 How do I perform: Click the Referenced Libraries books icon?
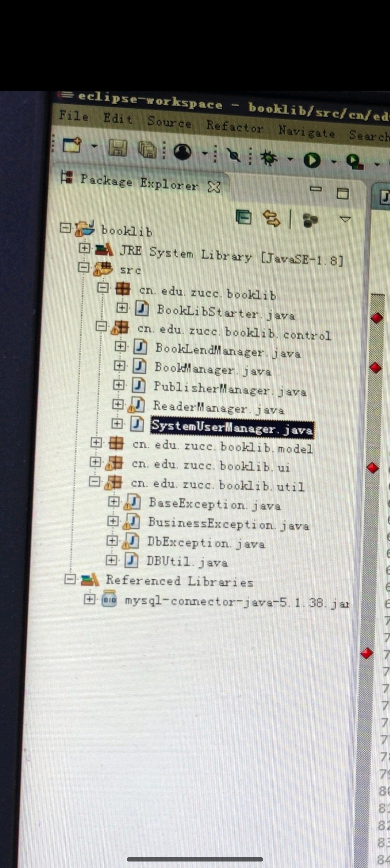(90, 580)
